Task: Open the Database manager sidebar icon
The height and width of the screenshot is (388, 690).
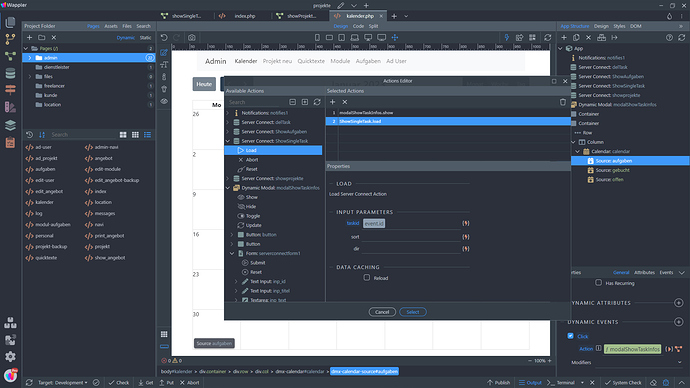Action: (x=10, y=73)
